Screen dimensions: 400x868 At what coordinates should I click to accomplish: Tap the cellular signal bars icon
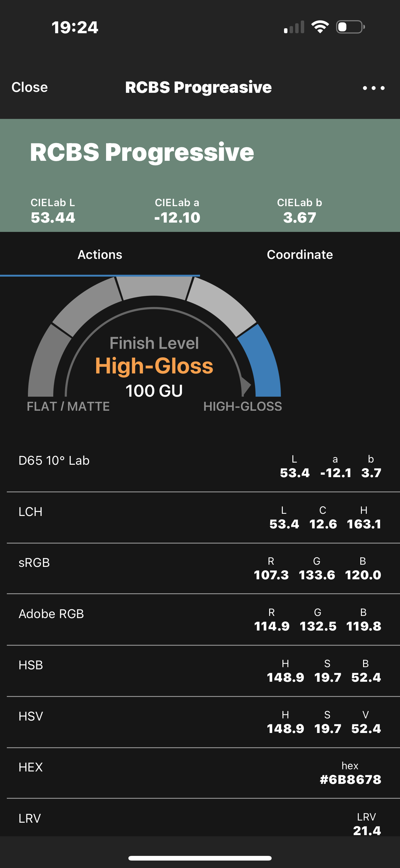(294, 27)
